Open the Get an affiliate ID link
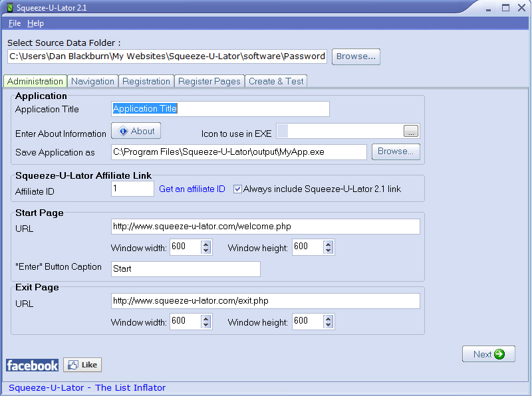 tap(192, 189)
